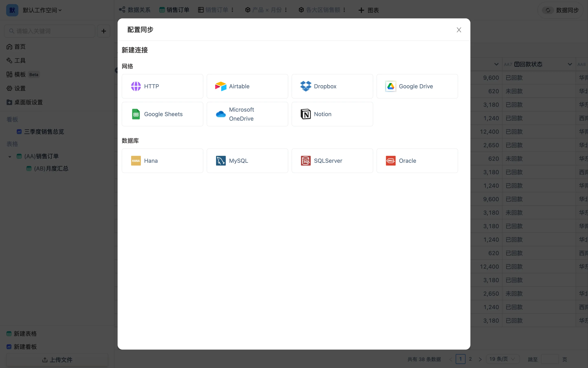Go to the previous page arrow
Viewport: 588px width, 368px height.
(451, 359)
